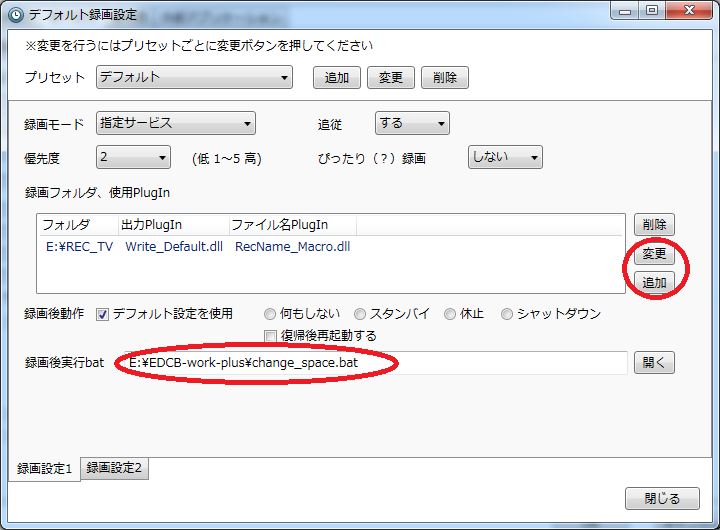
Task: Click the preset 追加 button
Action: coord(337,78)
